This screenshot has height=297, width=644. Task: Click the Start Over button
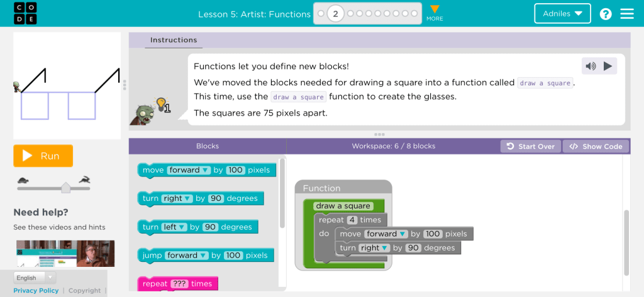(531, 146)
